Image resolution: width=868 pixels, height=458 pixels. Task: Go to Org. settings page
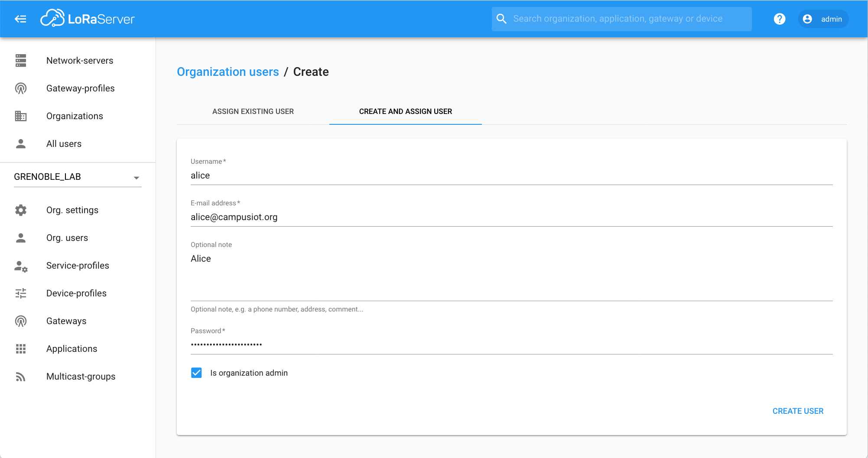78,210
